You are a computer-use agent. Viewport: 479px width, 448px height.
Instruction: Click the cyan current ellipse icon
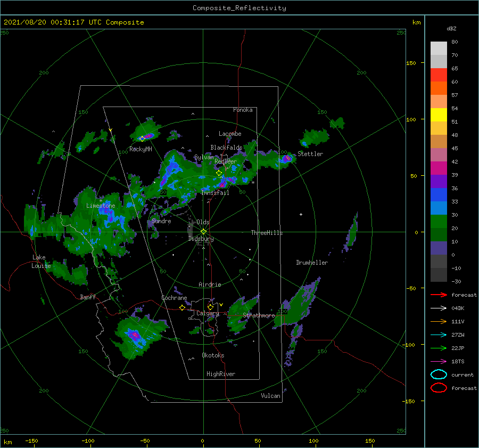point(439,374)
